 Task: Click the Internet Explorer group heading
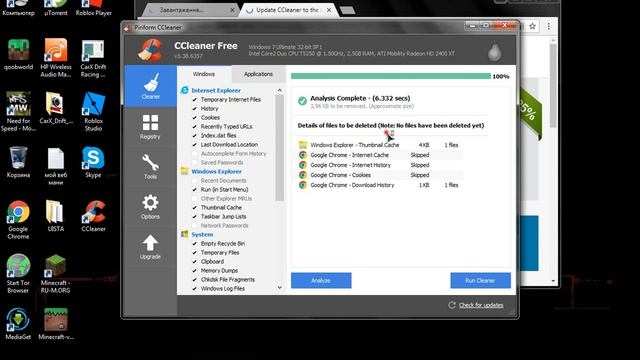[216, 90]
